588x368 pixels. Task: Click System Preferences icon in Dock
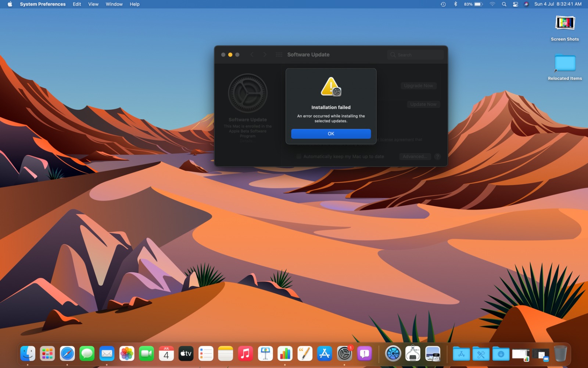click(344, 354)
